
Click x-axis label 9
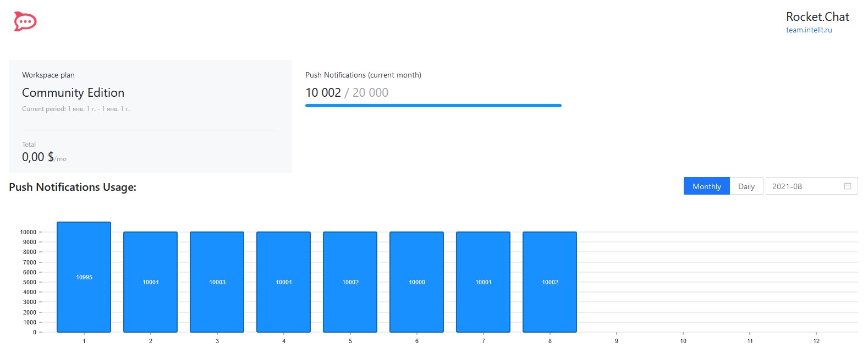(x=617, y=341)
